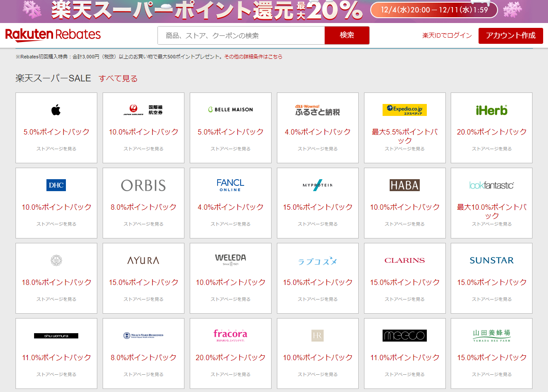Click 4.0%ポイントバック under ふるさと納税
This screenshot has width=548, height=392.
[x=318, y=132]
